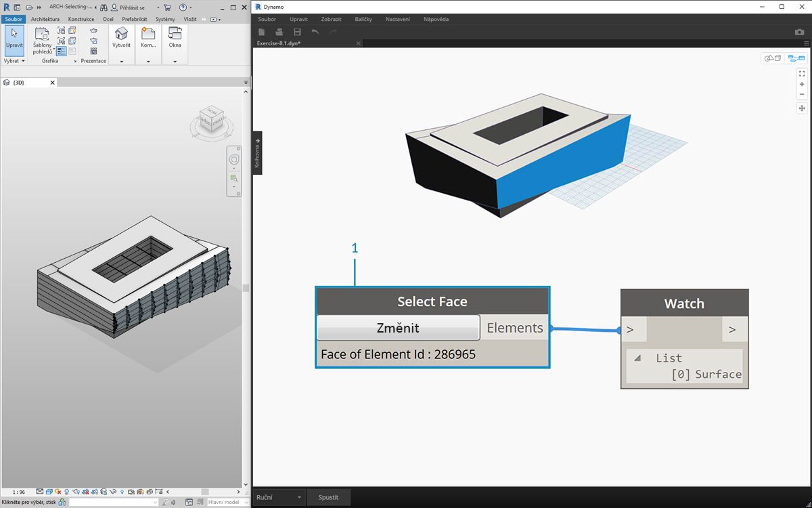Toggle Revit sun path icon in view bar
812x508 pixels.
coord(58,492)
